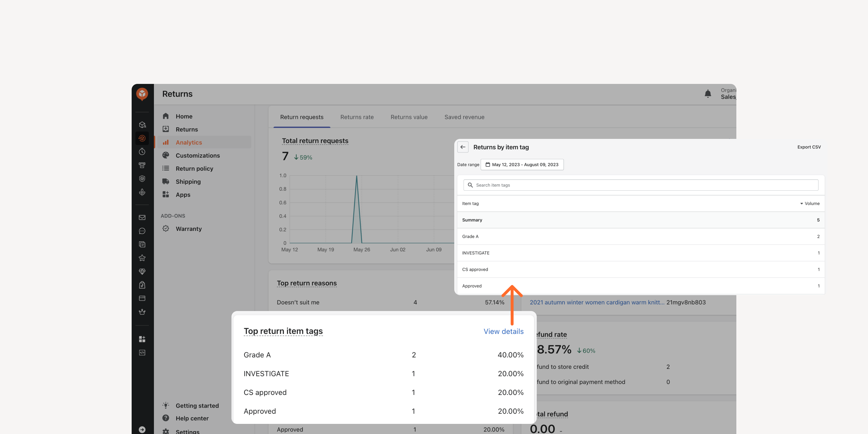868x434 pixels.
Task: Open the date range picker May 12 - August 09
Action: 522,164
